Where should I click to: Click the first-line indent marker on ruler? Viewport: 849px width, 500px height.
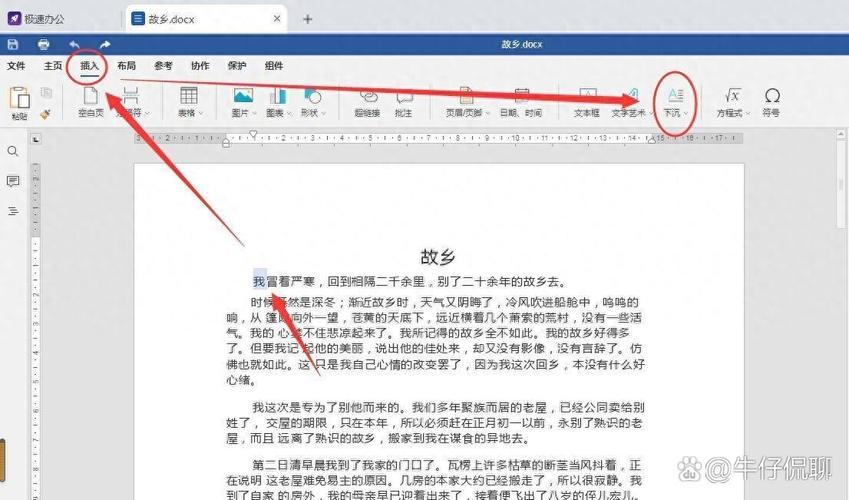(253, 134)
